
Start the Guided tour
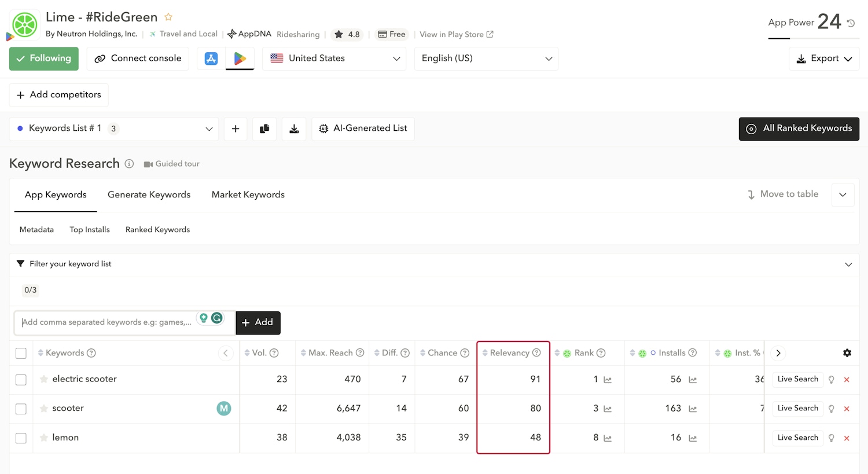click(x=171, y=164)
